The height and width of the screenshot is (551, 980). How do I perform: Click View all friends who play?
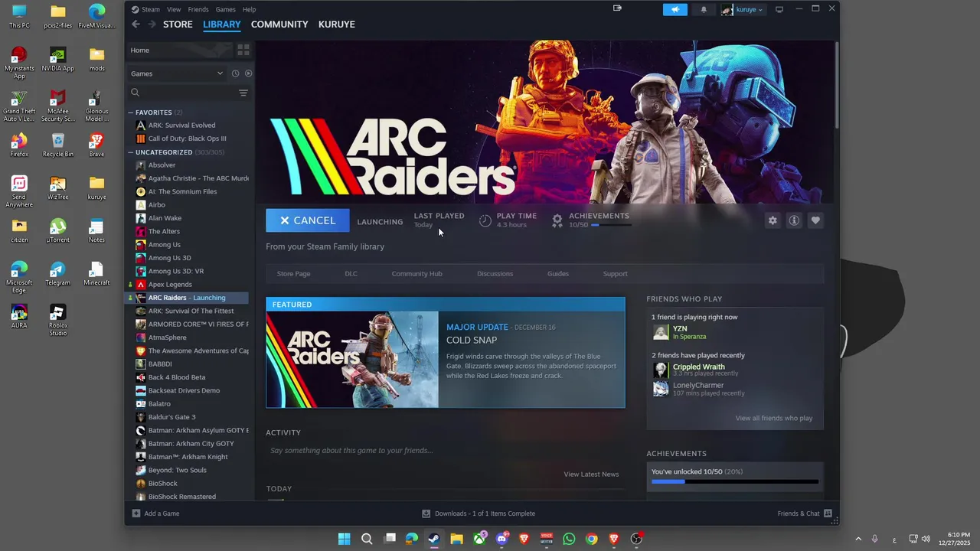774,419
